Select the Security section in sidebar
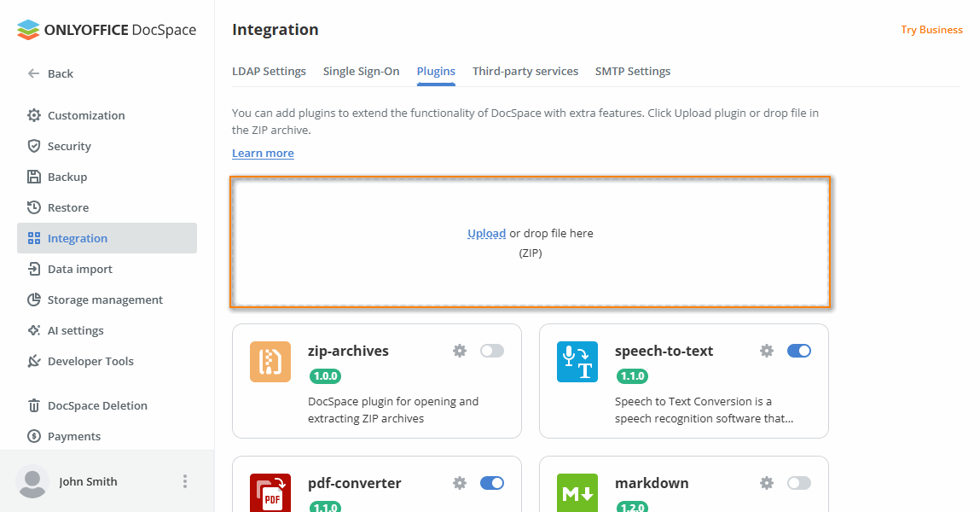This screenshot has width=980, height=512. (x=68, y=146)
